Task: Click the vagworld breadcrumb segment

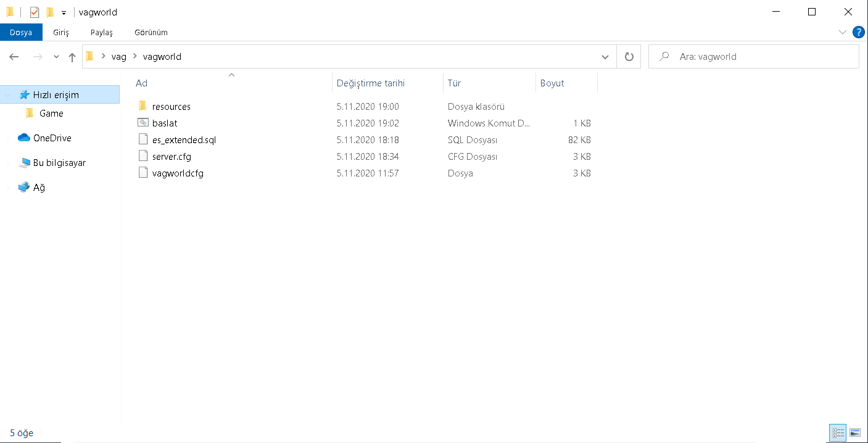Action: [x=162, y=57]
